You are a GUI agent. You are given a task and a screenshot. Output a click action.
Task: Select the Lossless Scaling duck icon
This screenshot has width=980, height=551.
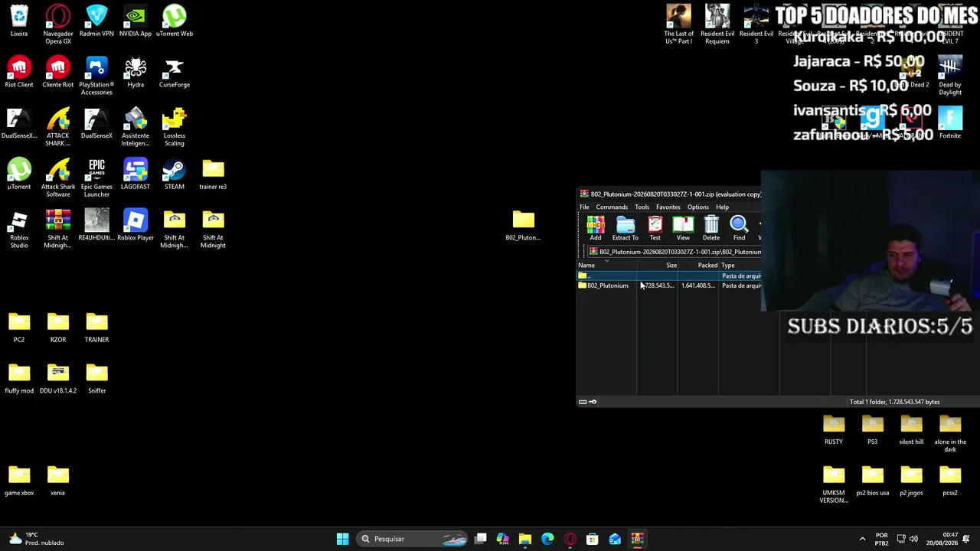click(175, 127)
